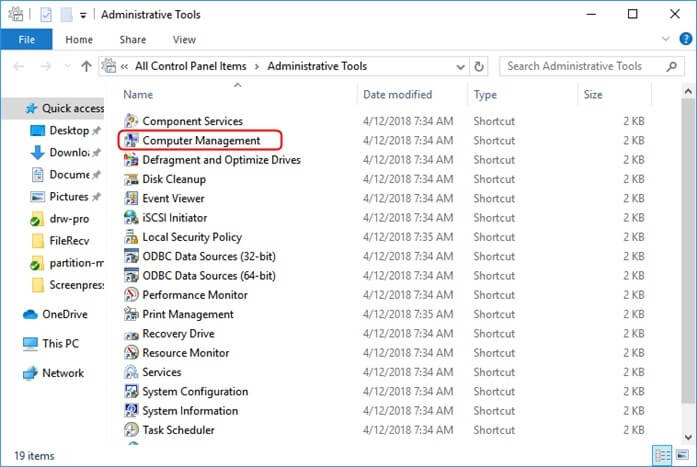Sort by the Date modified column header

pyautogui.click(x=413, y=94)
